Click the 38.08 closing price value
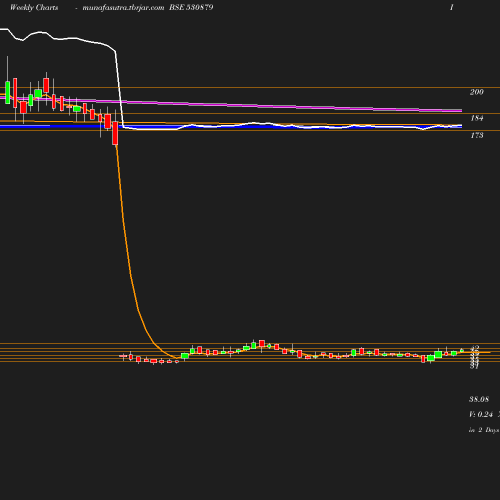Image resolution: width=500 pixels, height=500 pixels. 479,399
